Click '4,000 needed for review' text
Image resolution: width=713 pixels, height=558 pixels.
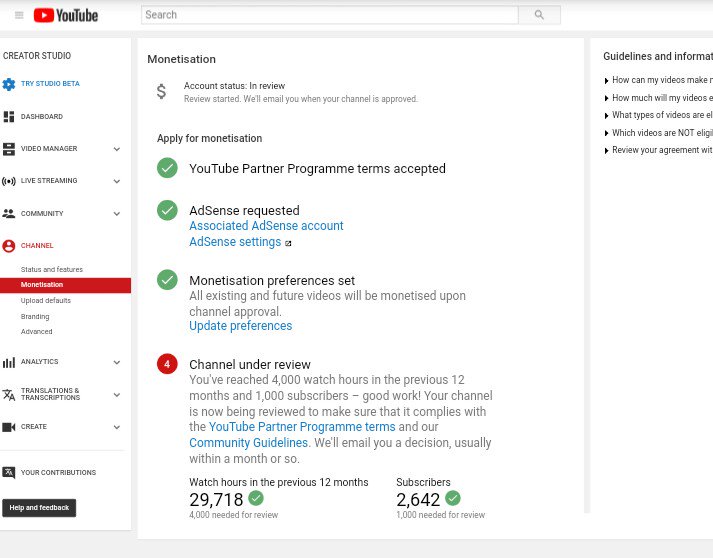(x=233, y=515)
